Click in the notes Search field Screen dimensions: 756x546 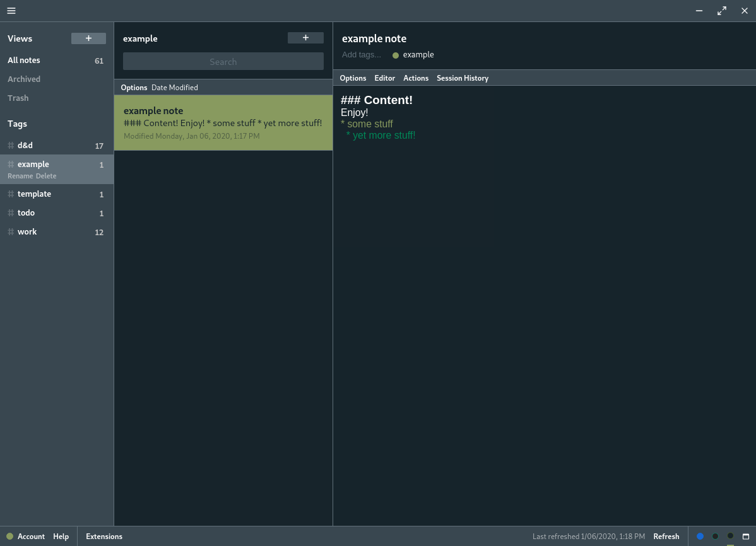223,62
